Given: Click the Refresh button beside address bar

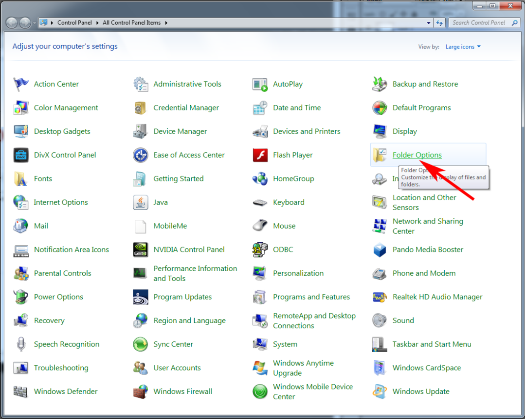Looking at the screenshot, I should [439, 23].
